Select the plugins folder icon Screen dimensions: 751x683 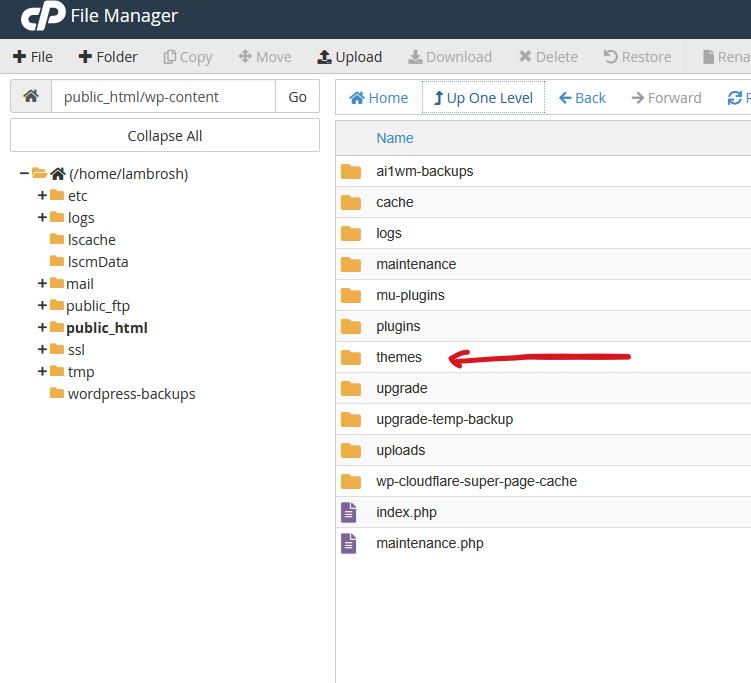[x=351, y=327]
